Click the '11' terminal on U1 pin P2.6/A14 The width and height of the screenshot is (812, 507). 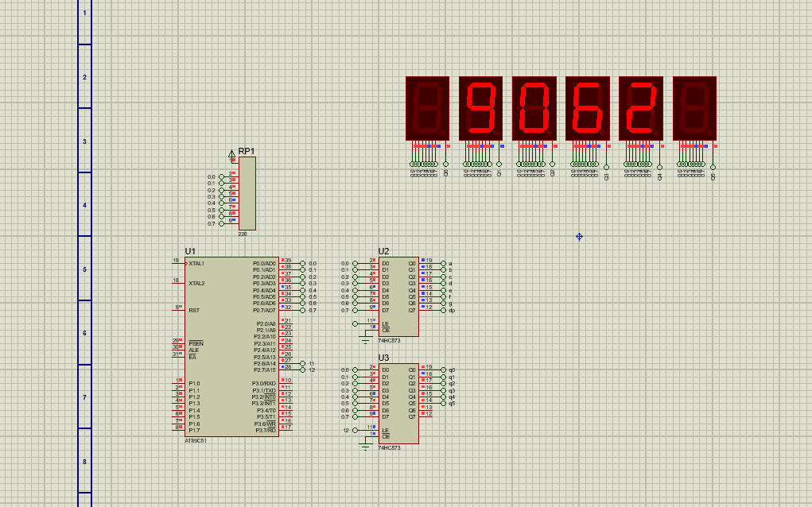click(303, 364)
